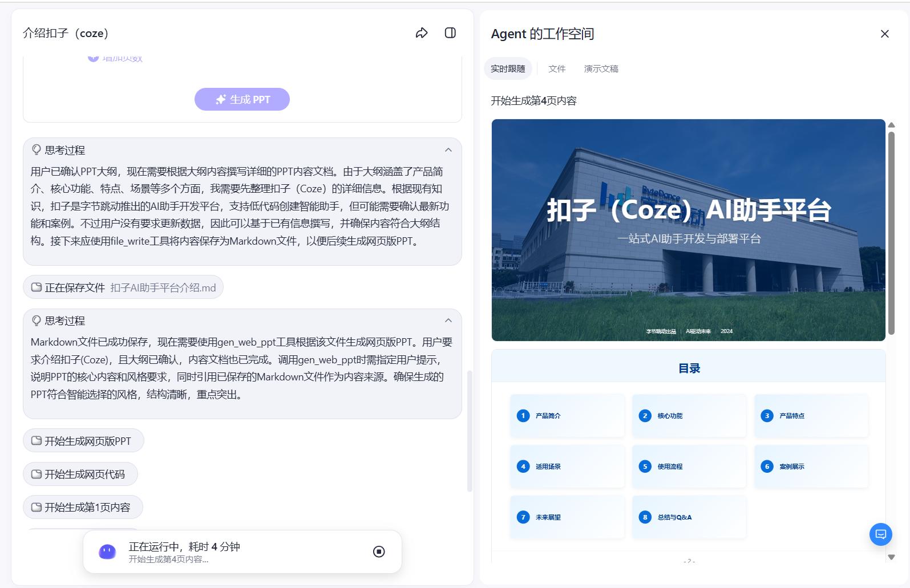Click the lightbulb icon of first 思考过程
The image size is (910, 588).
(x=37, y=150)
